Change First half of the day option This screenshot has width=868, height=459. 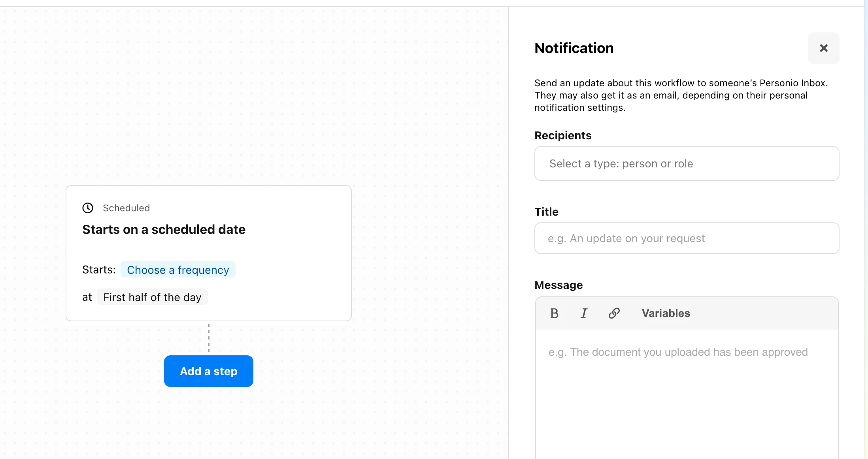click(152, 297)
